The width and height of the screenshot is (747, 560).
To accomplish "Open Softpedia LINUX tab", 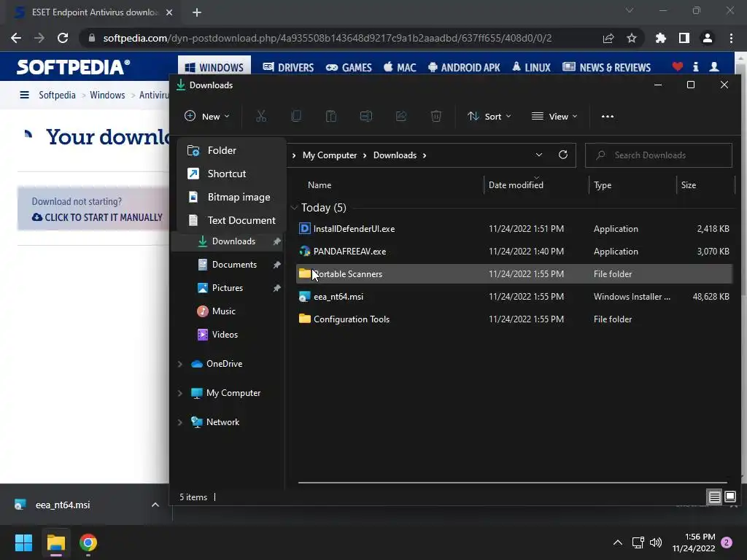I will click(x=531, y=68).
